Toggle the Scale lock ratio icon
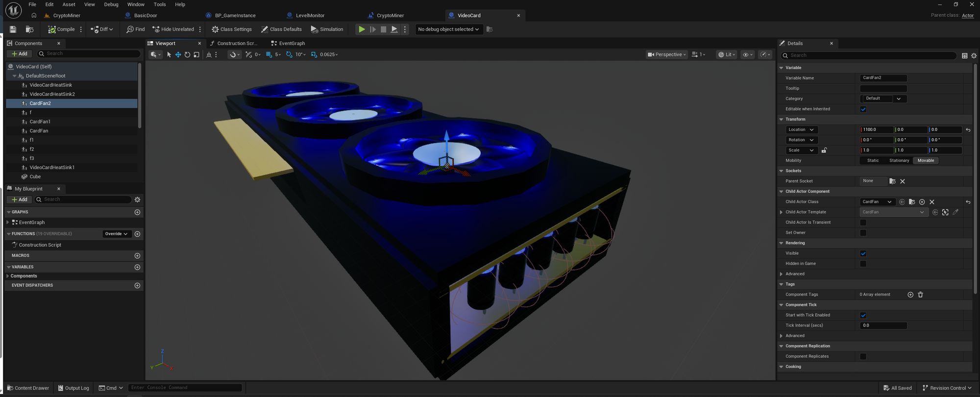Screen dimensions: 980x397 click(824, 150)
